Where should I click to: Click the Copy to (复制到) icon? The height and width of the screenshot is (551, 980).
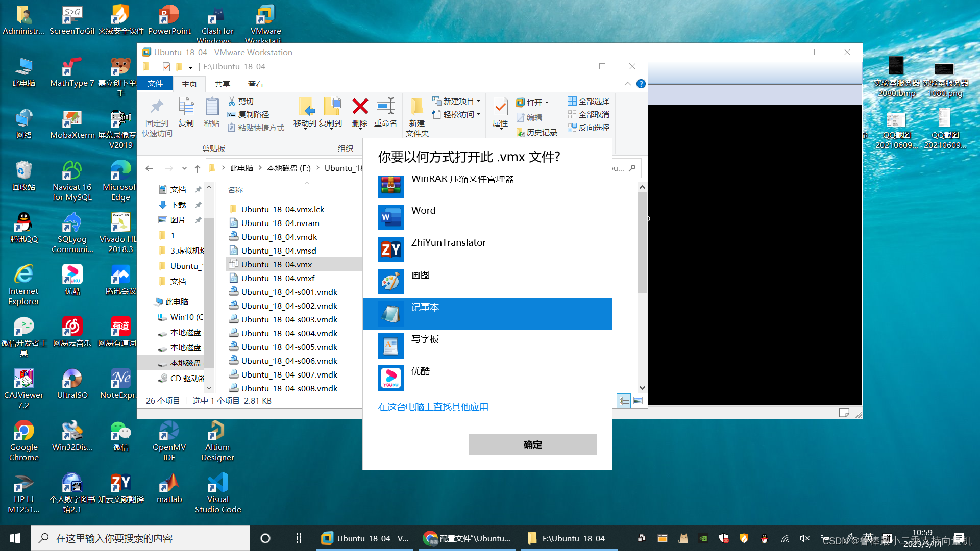coord(332,106)
